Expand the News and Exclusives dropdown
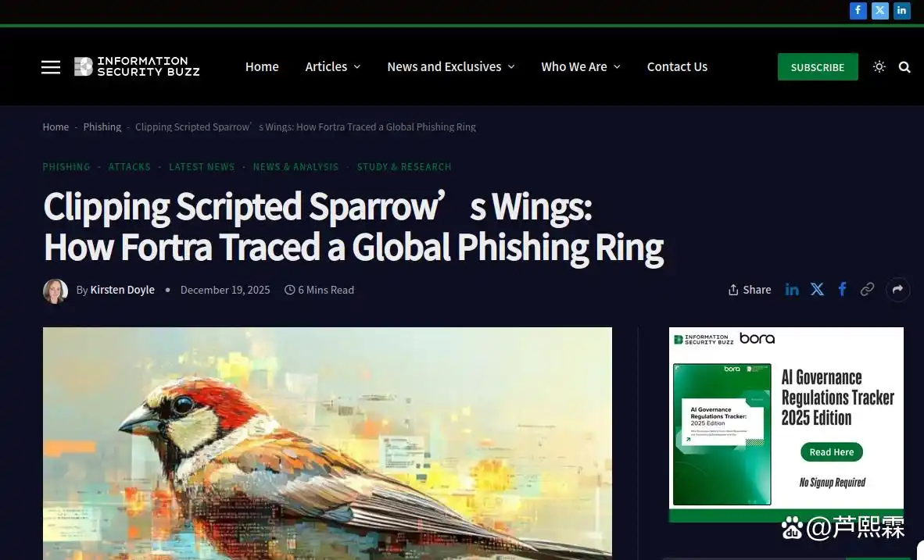924x560 pixels. coord(451,66)
